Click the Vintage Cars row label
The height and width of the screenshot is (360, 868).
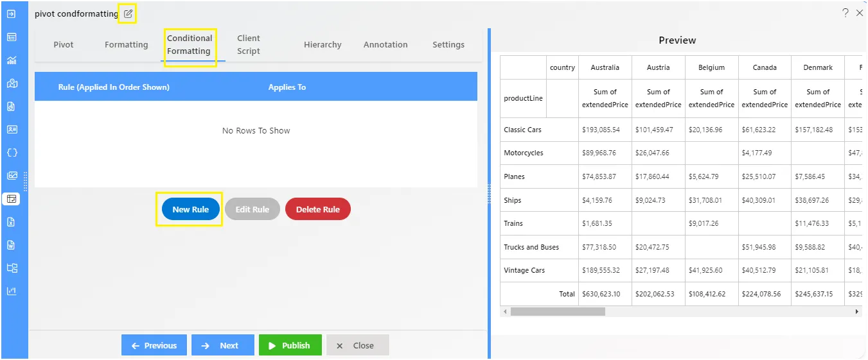click(x=524, y=270)
